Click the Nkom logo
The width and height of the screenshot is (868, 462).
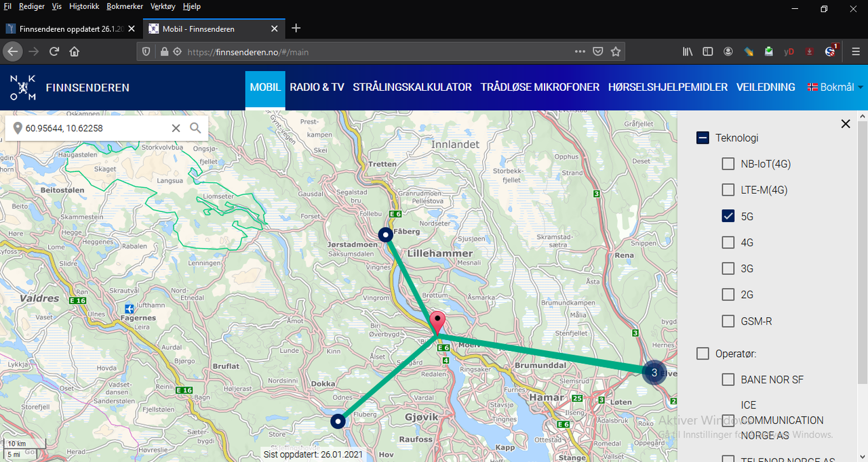(22, 87)
